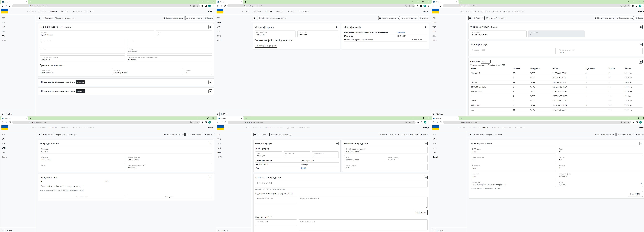Expand FTP сервер для реєстратора фото

pyautogui.click(x=210, y=82)
